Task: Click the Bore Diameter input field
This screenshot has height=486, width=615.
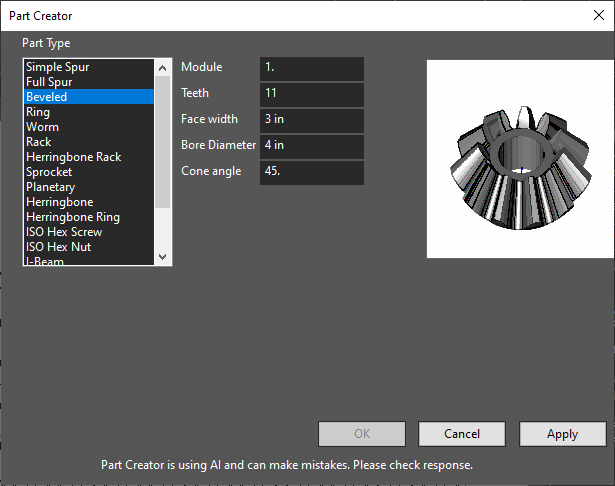Action: pos(312,147)
